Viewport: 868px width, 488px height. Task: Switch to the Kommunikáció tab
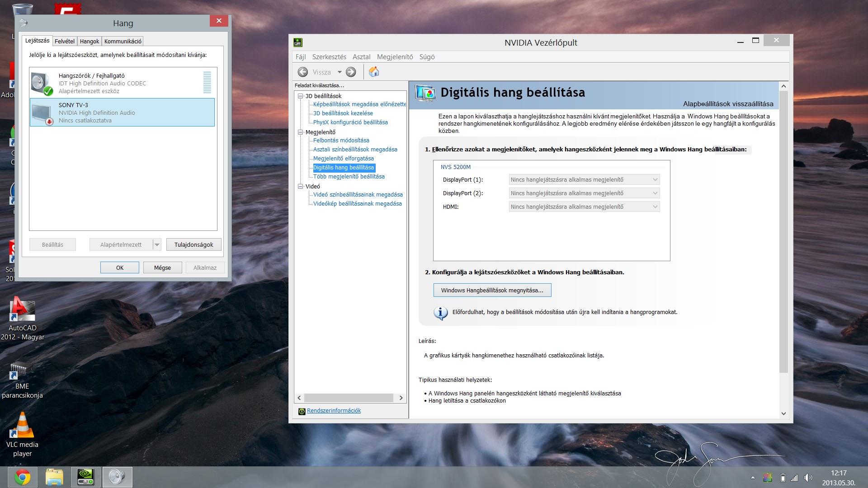tap(123, 41)
